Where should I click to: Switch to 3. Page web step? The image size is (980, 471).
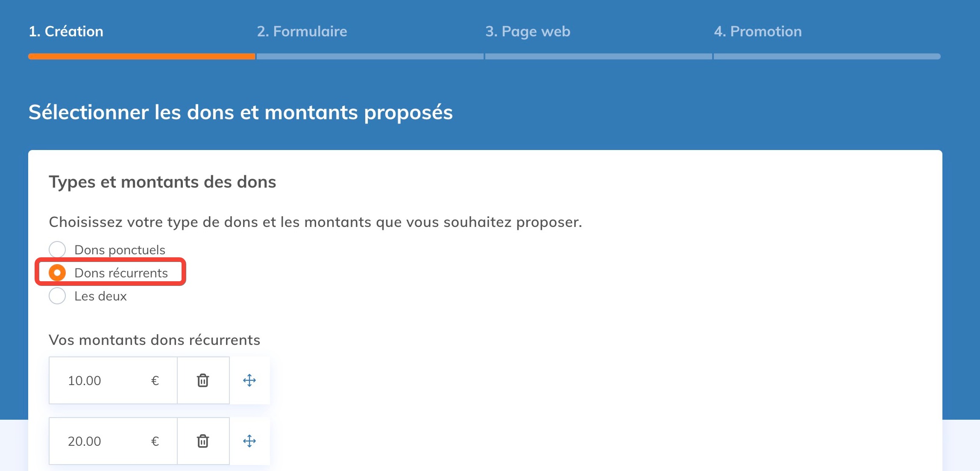[x=528, y=32]
